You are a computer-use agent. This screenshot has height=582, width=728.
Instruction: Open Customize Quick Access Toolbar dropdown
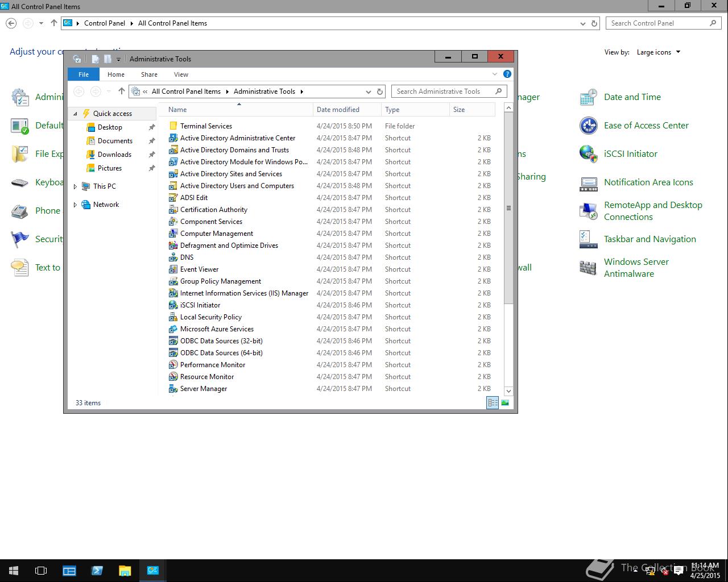(x=118, y=59)
